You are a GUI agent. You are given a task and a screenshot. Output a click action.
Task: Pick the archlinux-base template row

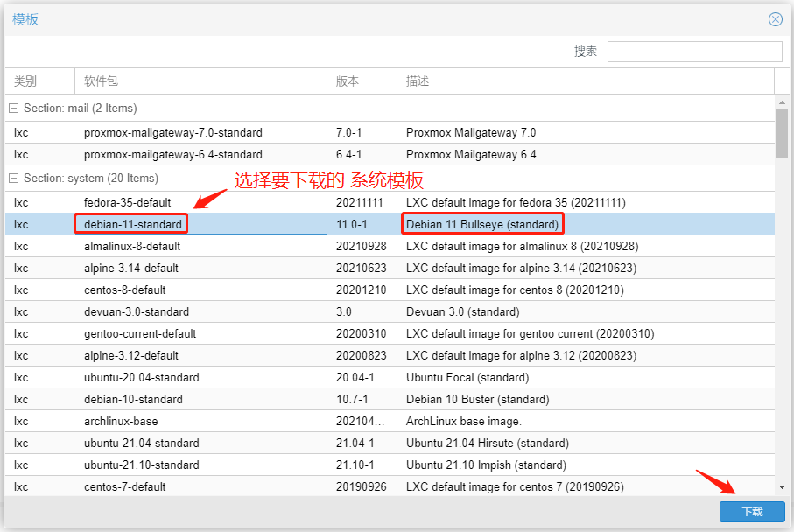click(121, 422)
